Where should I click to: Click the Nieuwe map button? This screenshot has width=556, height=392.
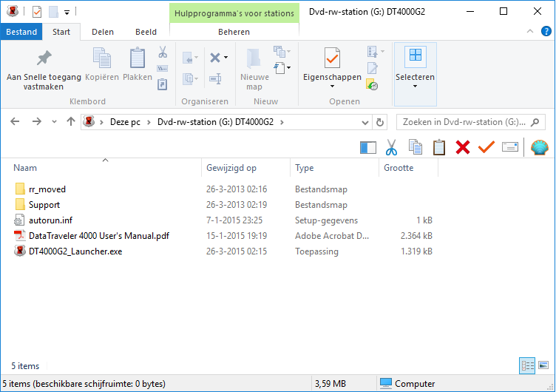[x=254, y=70]
